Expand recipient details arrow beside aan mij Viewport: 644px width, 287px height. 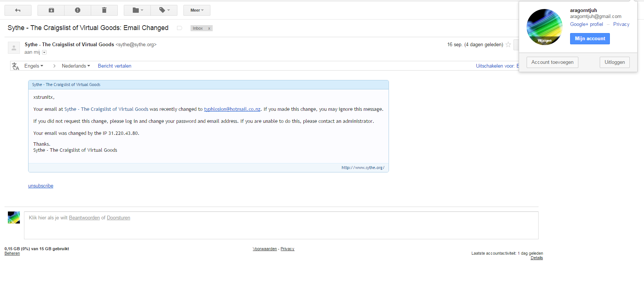pos(44,52)
